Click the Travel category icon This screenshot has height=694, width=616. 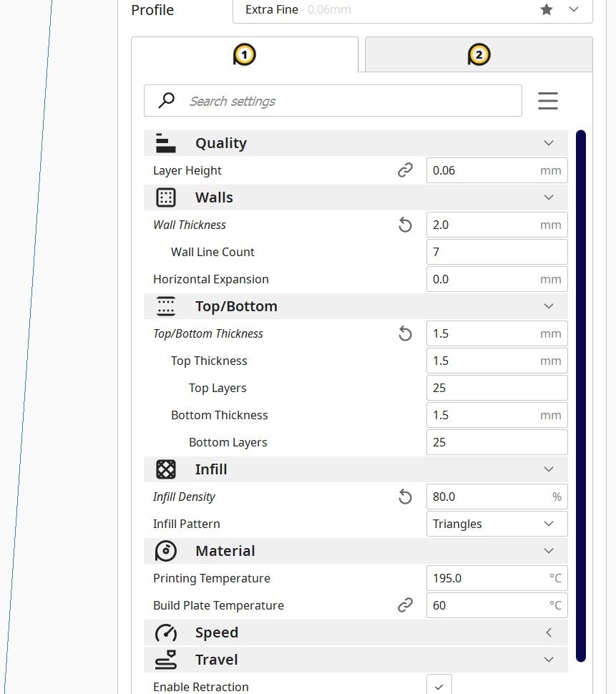coord(166,660)
